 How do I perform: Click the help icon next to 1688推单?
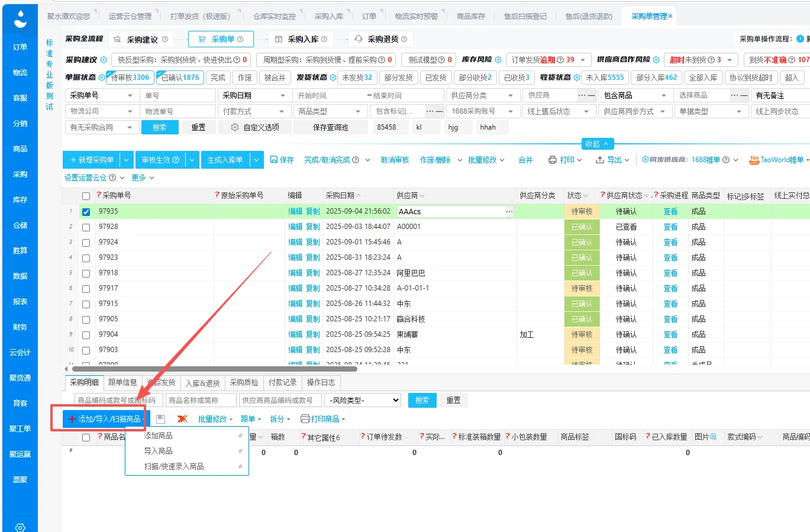[726, 160]
